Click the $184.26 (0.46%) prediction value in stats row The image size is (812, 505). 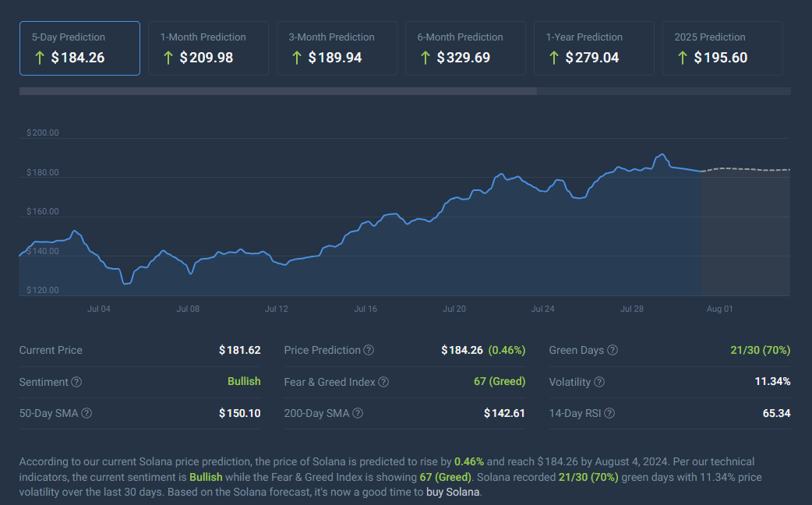pyautogui.click(x=483, y=350)
